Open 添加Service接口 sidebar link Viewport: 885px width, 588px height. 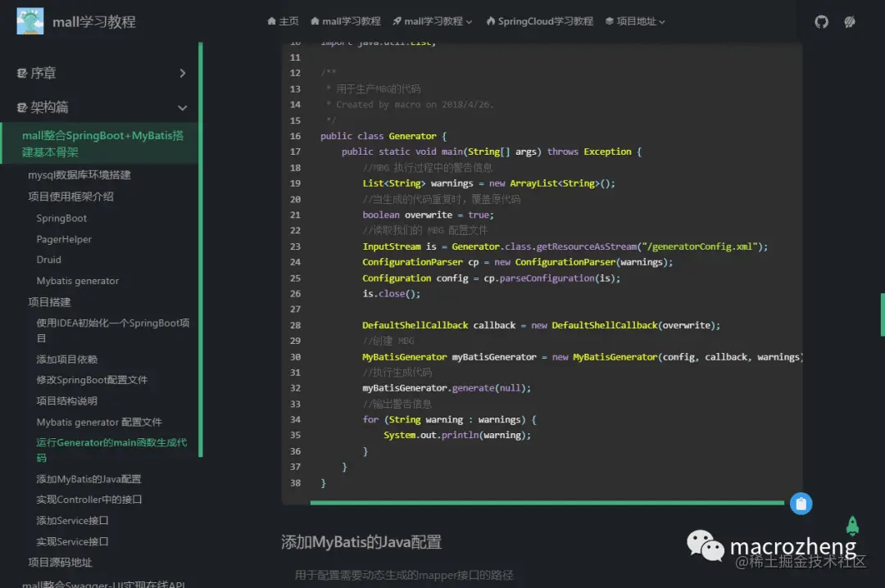72,521
